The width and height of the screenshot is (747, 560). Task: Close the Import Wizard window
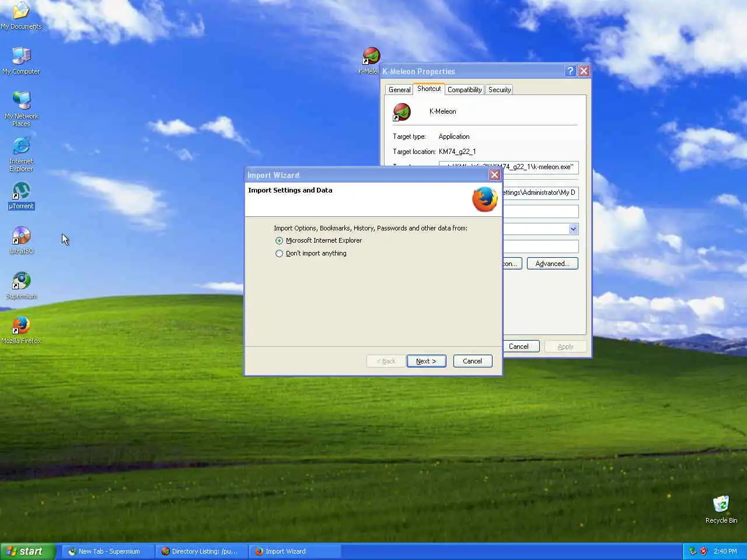click(x=495, y=175)
